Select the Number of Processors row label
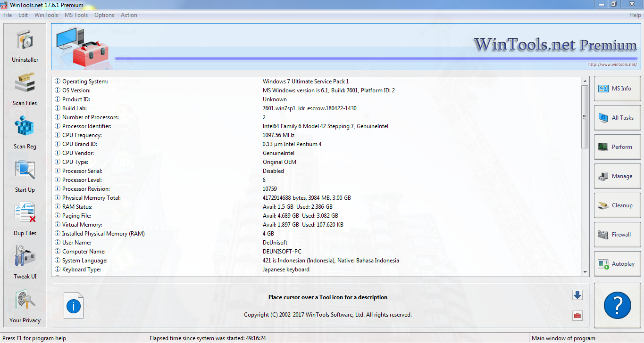This screenshot has width=644, height=343. [91, 117]
